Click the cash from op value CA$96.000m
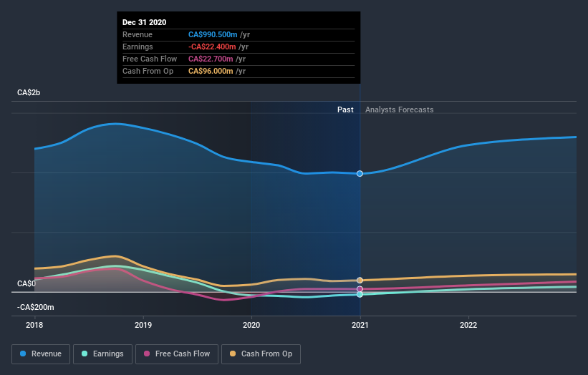 [x=211, y=71]
